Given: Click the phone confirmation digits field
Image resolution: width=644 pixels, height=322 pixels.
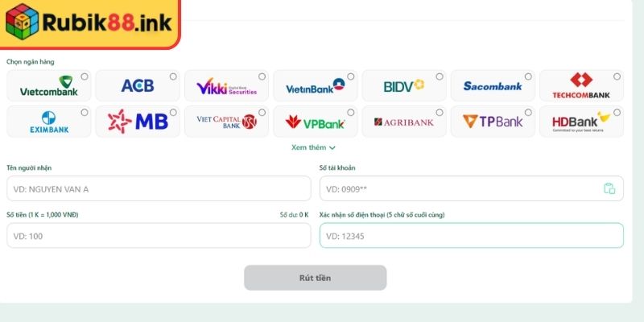Looking at the screenshot, I should (472, 235).
